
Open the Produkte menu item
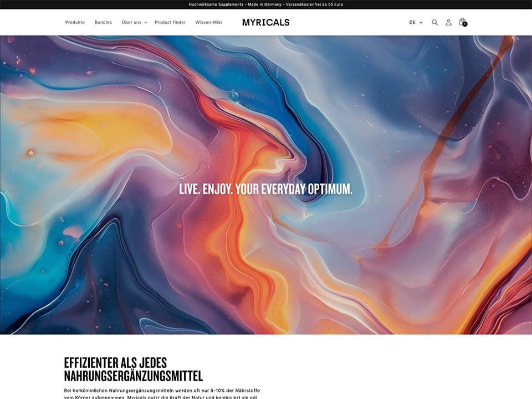coord(75,23)
